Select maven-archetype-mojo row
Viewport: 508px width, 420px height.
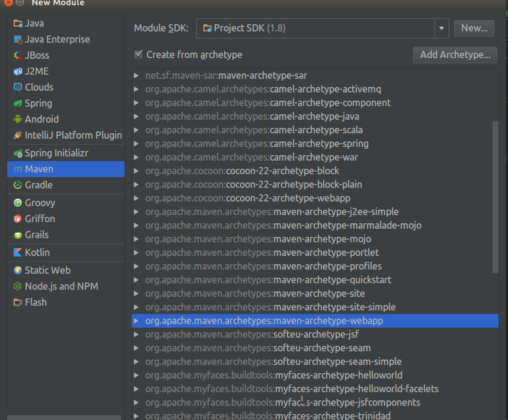[315, 239]
